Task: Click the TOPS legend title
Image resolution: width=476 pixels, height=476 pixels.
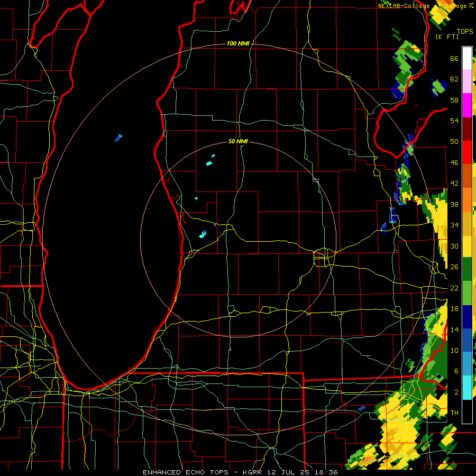Action: point(465,32)
